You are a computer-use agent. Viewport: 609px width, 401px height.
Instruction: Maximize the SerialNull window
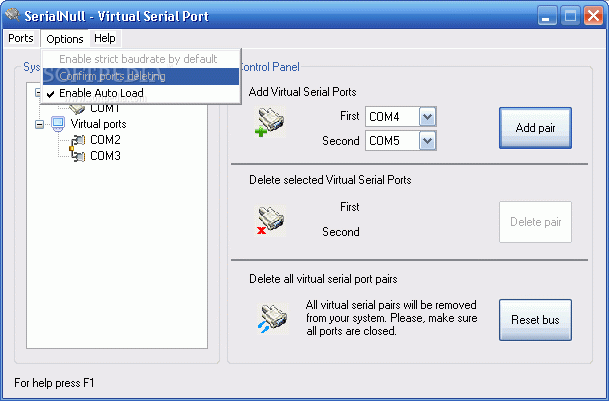pyautogui.click(x=570, y=16)
